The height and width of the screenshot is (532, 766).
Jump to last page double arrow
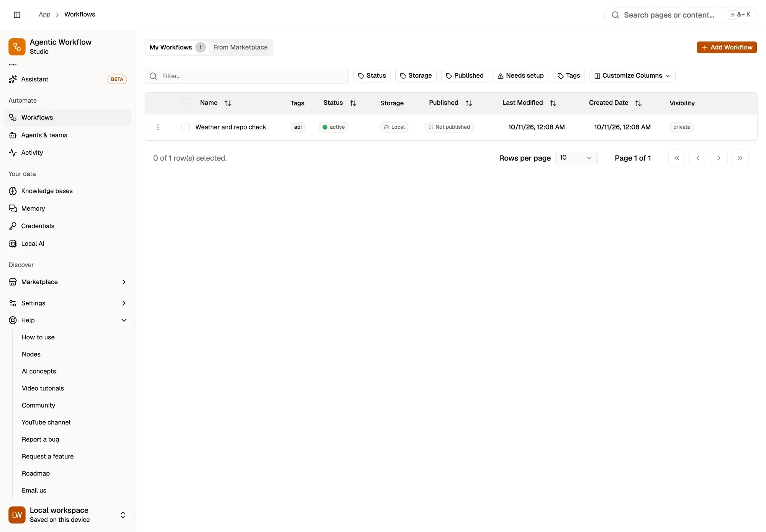click(x=740, y=158)
